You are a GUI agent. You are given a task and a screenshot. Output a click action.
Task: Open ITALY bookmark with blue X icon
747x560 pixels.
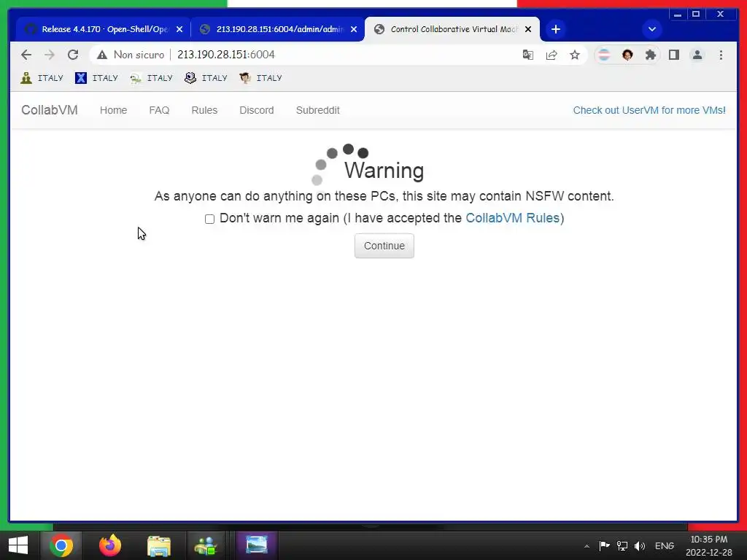click(97, 77)
